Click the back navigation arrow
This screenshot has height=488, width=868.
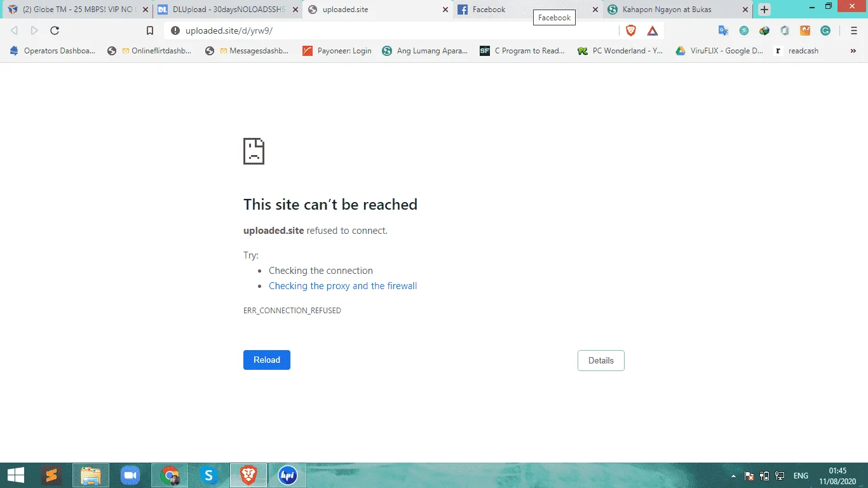click(x=14, y=30)
